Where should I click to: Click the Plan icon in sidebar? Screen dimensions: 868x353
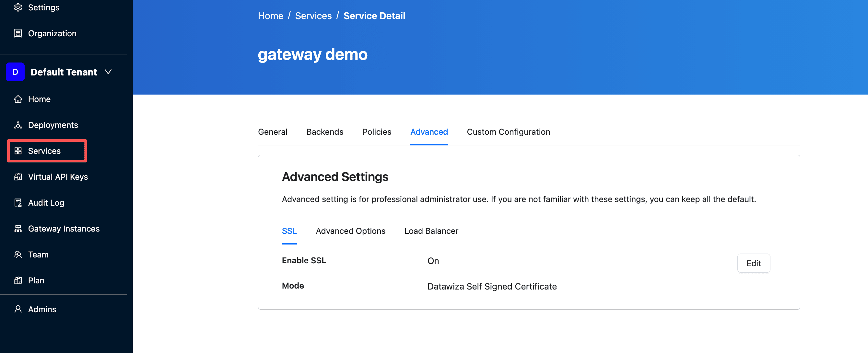[18, 280]
